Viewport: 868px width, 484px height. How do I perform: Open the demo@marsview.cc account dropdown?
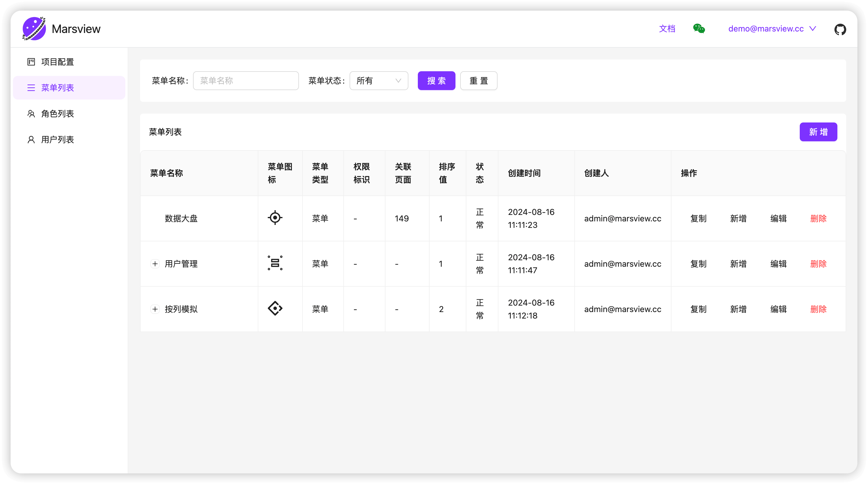coord(772,29)
